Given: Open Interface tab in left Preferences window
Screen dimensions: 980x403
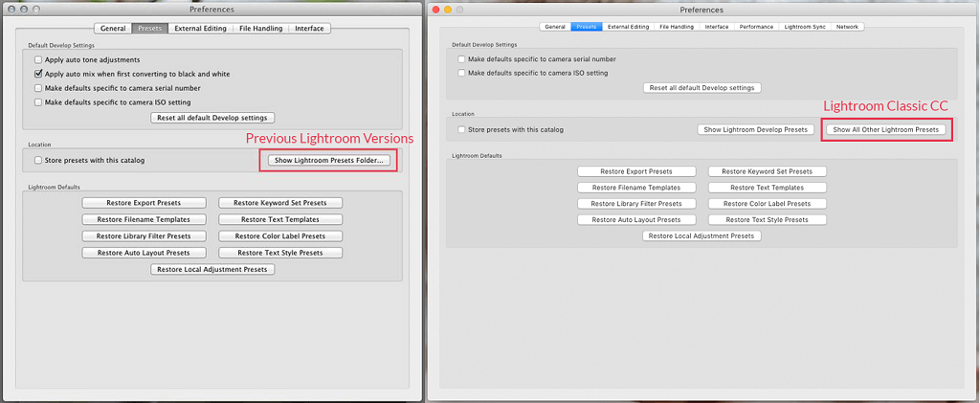Looking at the screenshot, I should [309, 28].
